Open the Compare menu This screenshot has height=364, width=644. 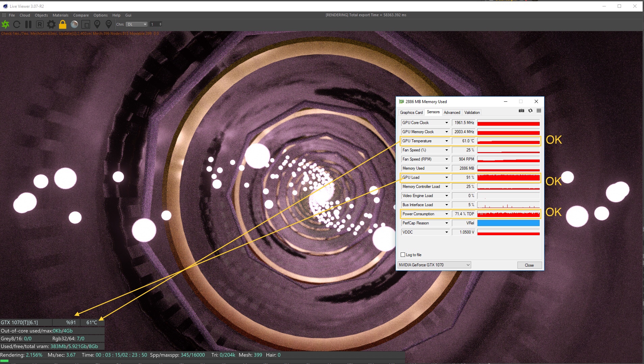81,15
